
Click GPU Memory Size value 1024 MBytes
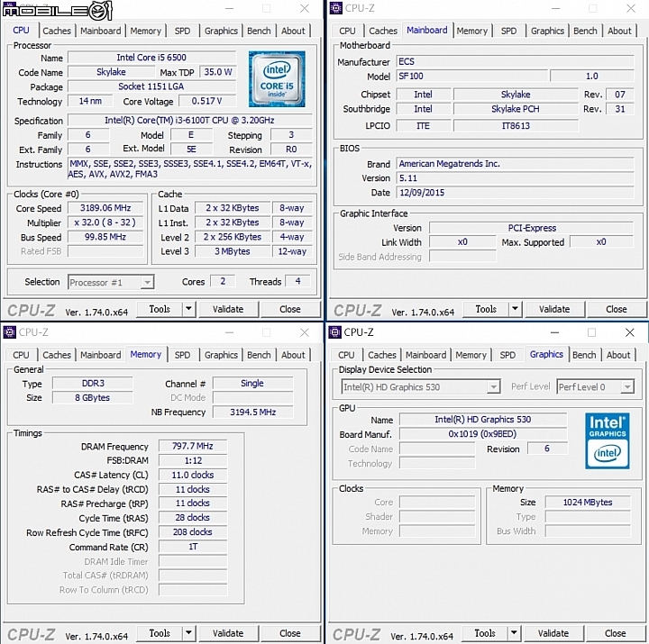click(x=588, y=503)
